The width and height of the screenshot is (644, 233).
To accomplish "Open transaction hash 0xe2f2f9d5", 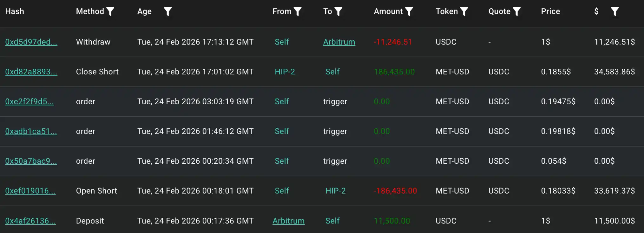I will pyautogui.click(x=30, y=101).
